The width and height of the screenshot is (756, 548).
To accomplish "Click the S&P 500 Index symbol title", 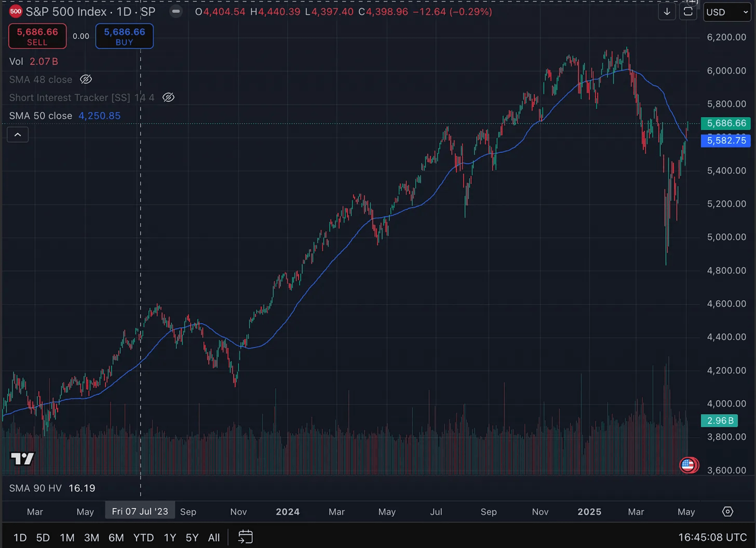I will tap(91, 12).
